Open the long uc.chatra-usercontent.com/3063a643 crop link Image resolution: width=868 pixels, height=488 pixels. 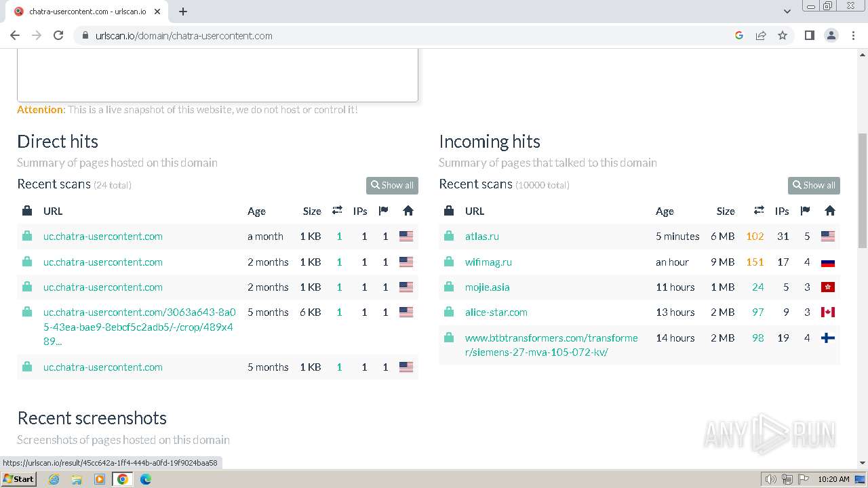140,327
